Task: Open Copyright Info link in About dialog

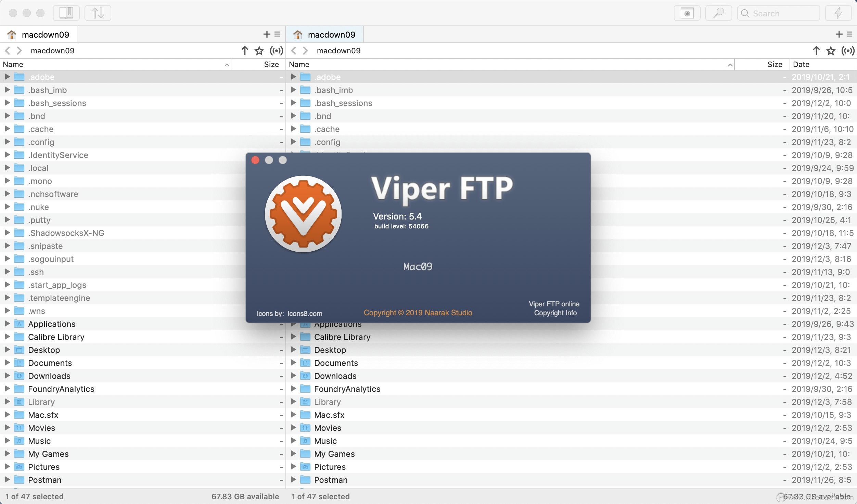Action: 555,313
